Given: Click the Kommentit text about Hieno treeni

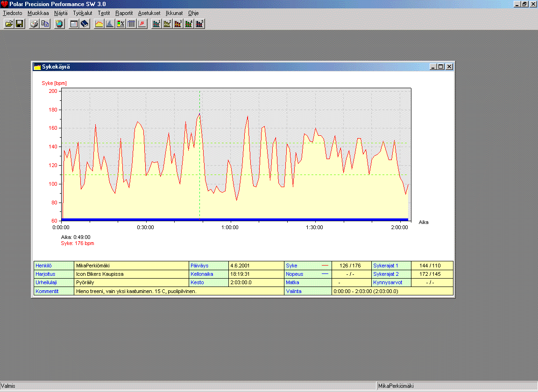Looking at the screenshot, I should coord(136,291).
